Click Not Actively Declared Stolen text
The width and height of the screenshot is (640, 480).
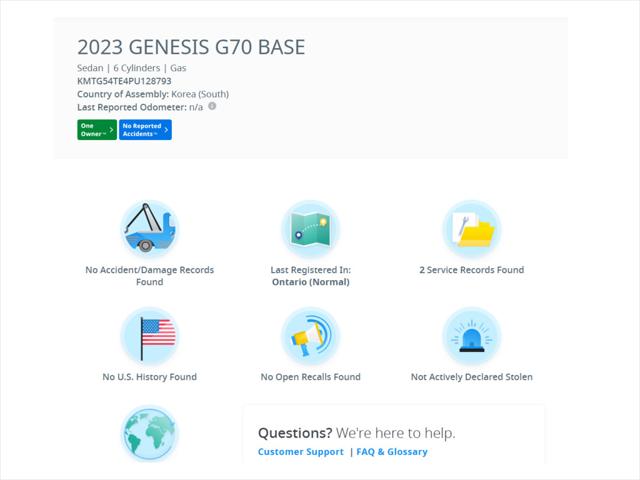pos(471,377)
